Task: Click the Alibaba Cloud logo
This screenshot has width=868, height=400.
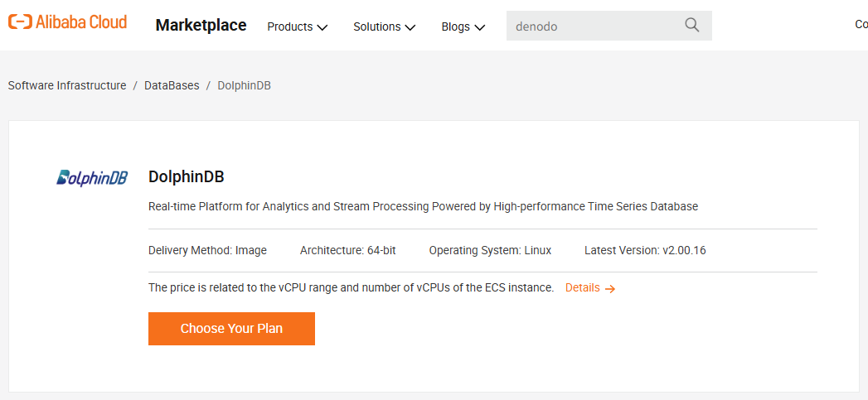Action: (67, 22)
